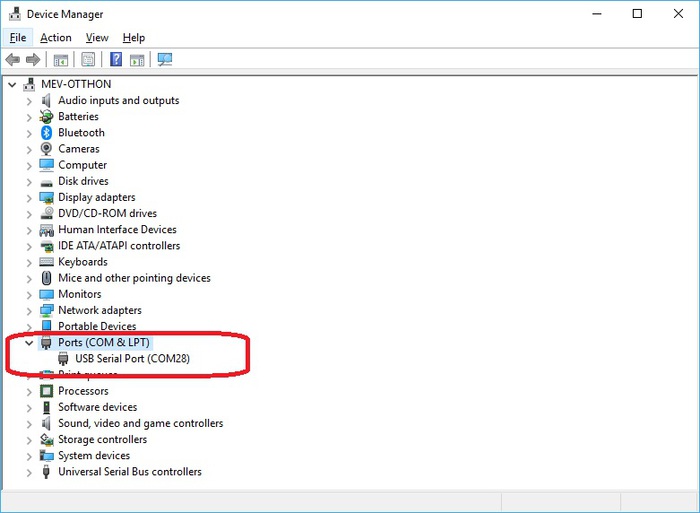Click the Help toolbar icon
Screen dimensions: 700x513
(x=116, y=60)
